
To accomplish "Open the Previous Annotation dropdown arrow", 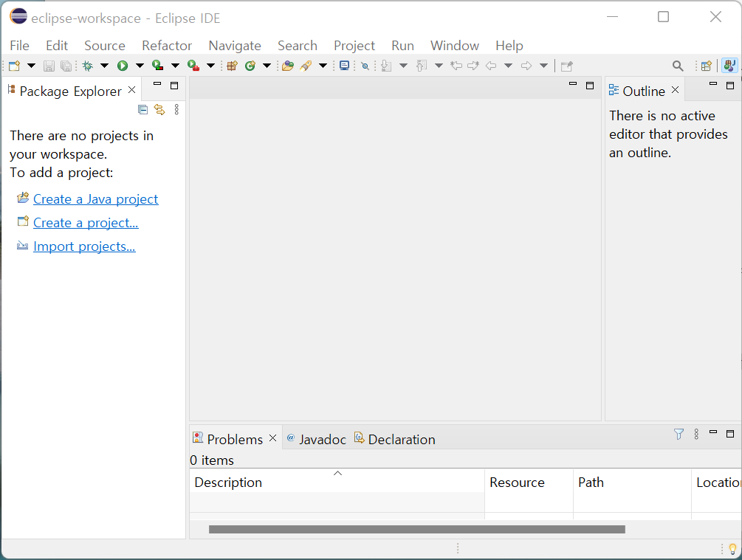I will coord(439,66).
